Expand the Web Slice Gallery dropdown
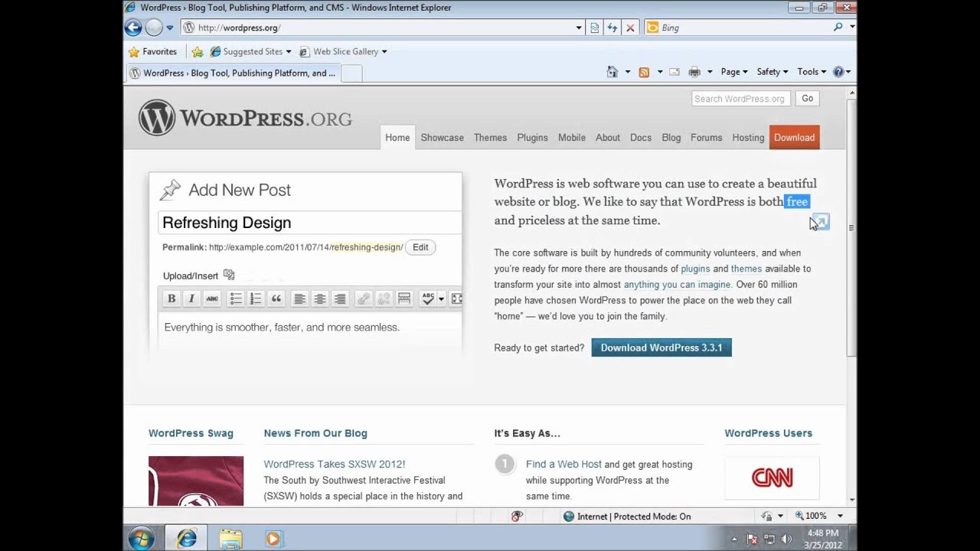 coord(384,51)
